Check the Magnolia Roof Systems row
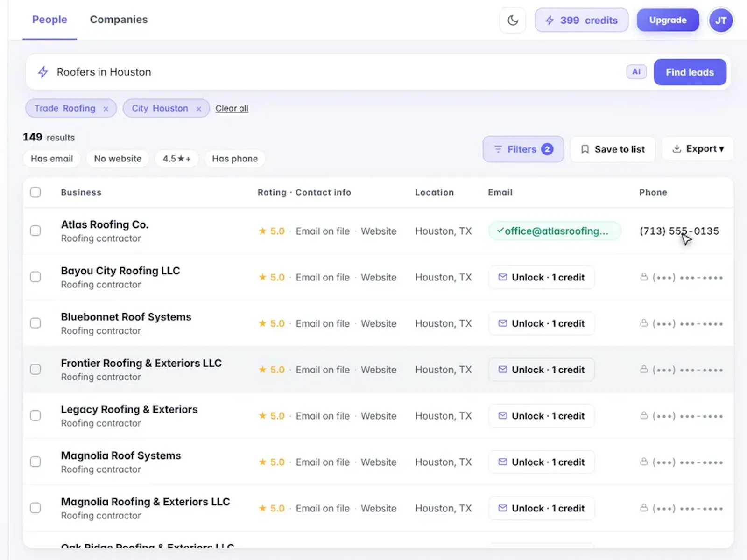747x560 pixels. coord(35,462)
